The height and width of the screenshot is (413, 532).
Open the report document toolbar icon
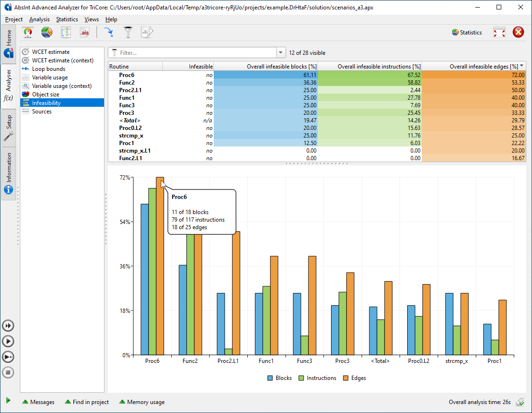point(66,32)
